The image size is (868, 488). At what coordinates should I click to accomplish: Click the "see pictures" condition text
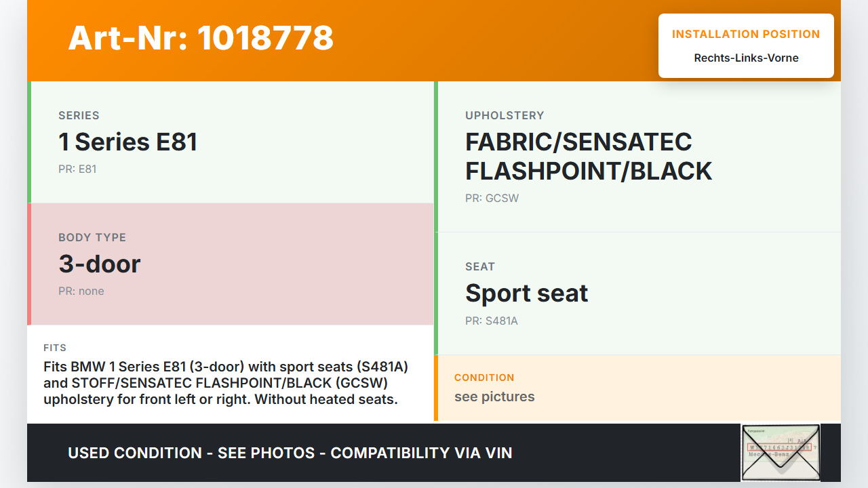click(x=494, y=396)
